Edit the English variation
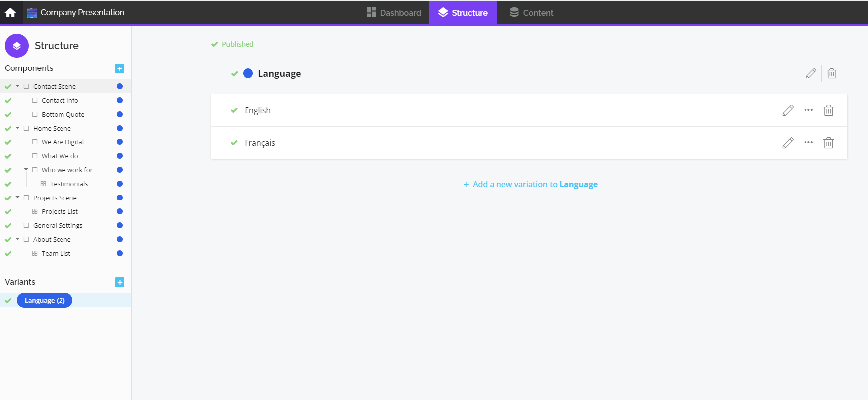The width and height of the screenshot is (868, 400). [x=788, y=110]
